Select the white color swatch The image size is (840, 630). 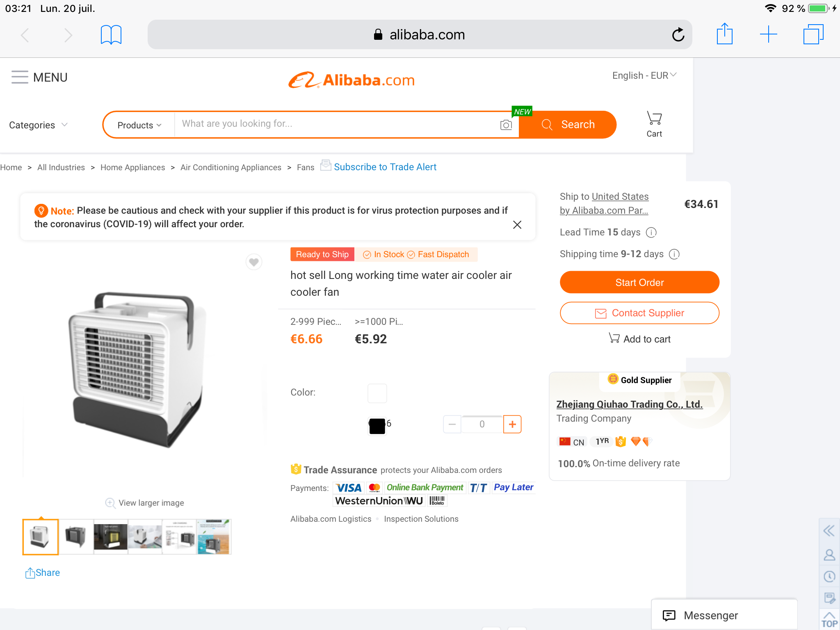(377, 393)
